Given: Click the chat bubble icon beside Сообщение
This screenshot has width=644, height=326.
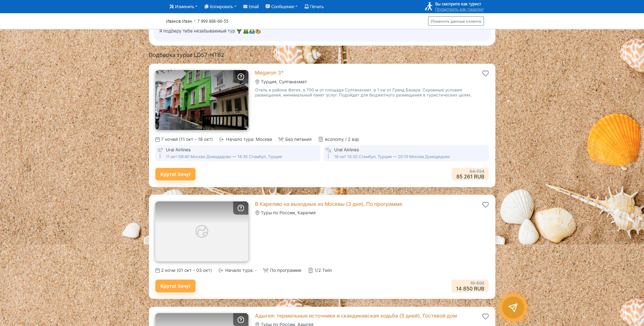Looking at the screenshot, I should pos(268,6).
